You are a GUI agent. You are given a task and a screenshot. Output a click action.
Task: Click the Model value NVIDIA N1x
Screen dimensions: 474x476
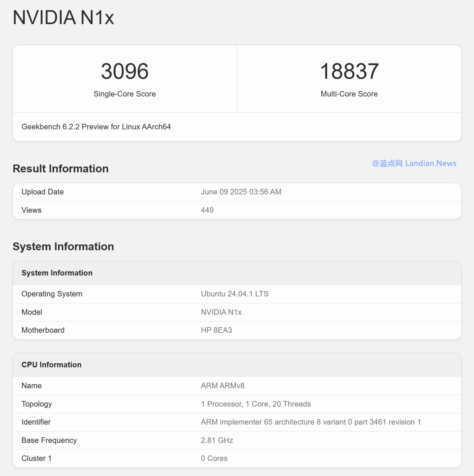(x=221, y=312)
